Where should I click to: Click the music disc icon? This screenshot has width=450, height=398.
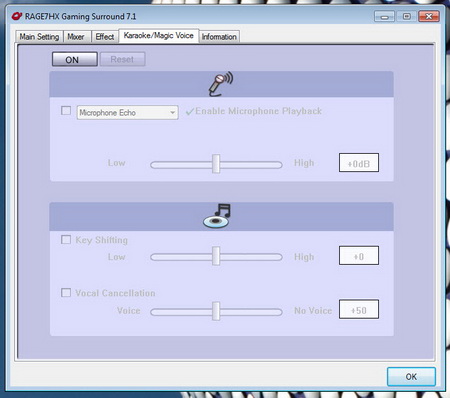(x=217, y=216)
